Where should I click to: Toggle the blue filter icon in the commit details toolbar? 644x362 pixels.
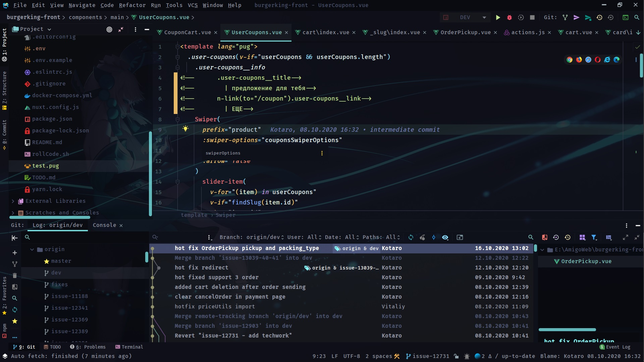point(594,238)
